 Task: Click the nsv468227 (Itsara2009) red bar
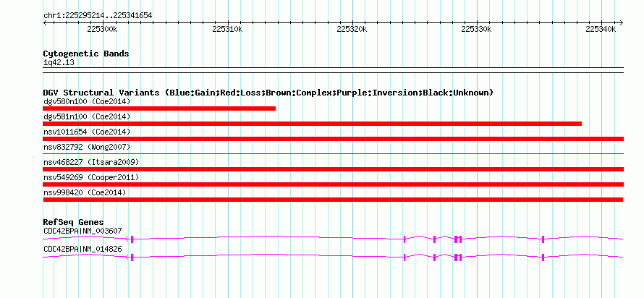point(333,169)
